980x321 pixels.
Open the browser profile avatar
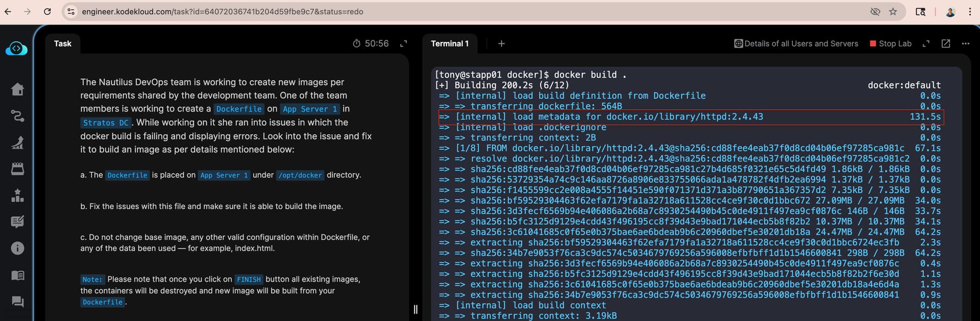tap(950, 11)
